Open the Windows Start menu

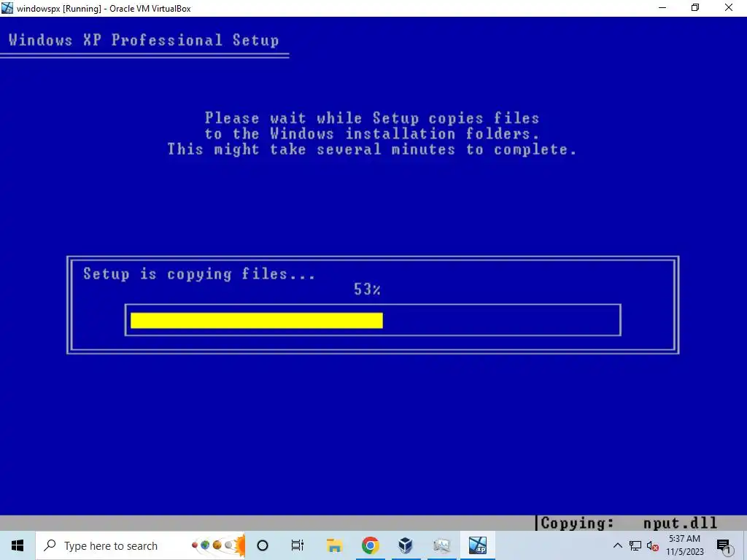point(18,545)
